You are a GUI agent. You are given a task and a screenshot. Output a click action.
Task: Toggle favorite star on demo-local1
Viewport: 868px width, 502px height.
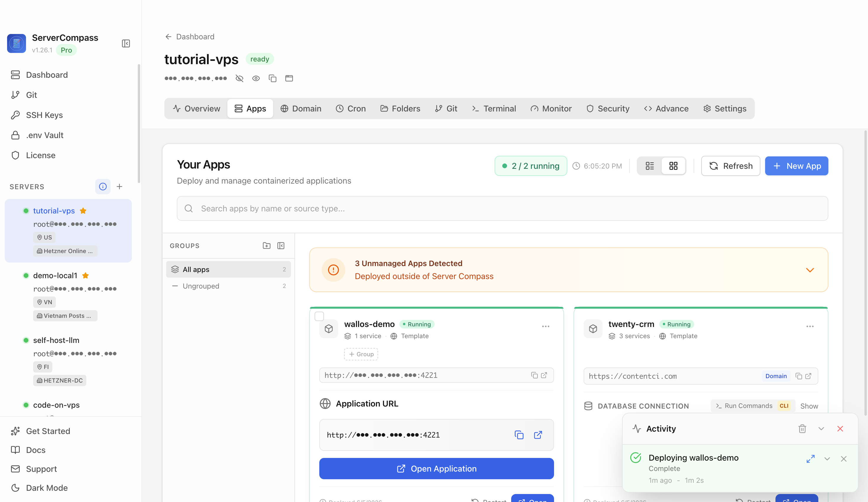coord(85,275)
